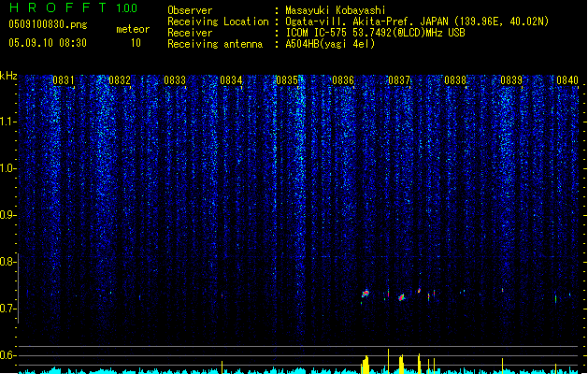
Task: Click the meteor count value 10
Action: point(136,43)
